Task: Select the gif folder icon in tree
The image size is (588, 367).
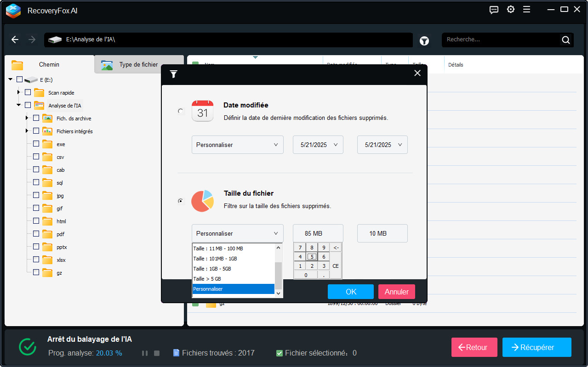Action: coord(47,208)
